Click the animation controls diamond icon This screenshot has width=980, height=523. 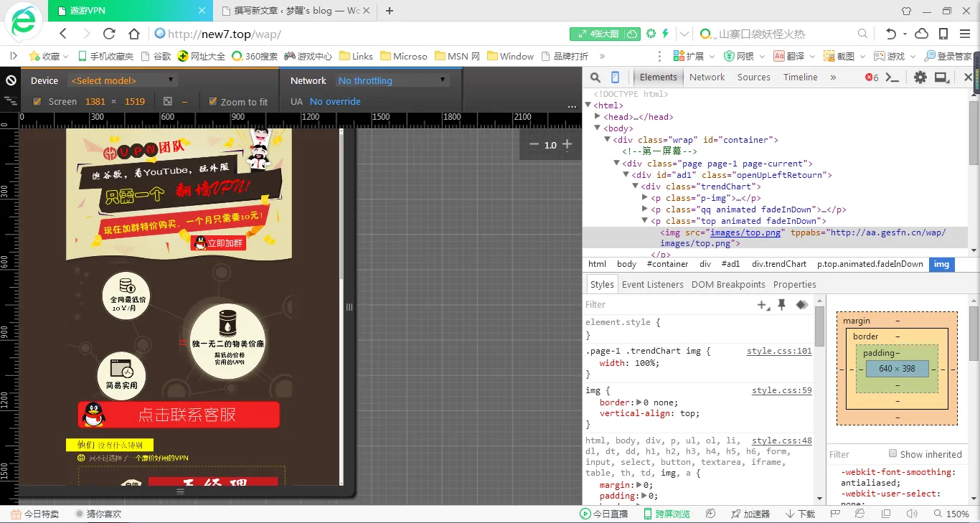[802, 305]
